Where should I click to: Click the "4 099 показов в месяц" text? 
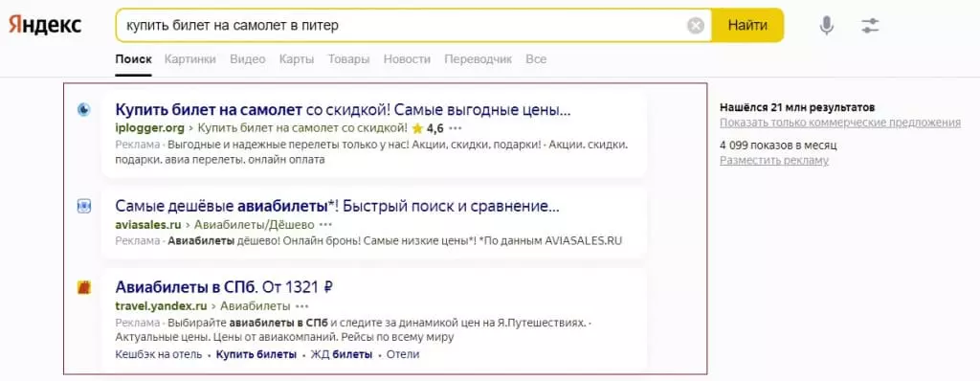click(778, 146)
